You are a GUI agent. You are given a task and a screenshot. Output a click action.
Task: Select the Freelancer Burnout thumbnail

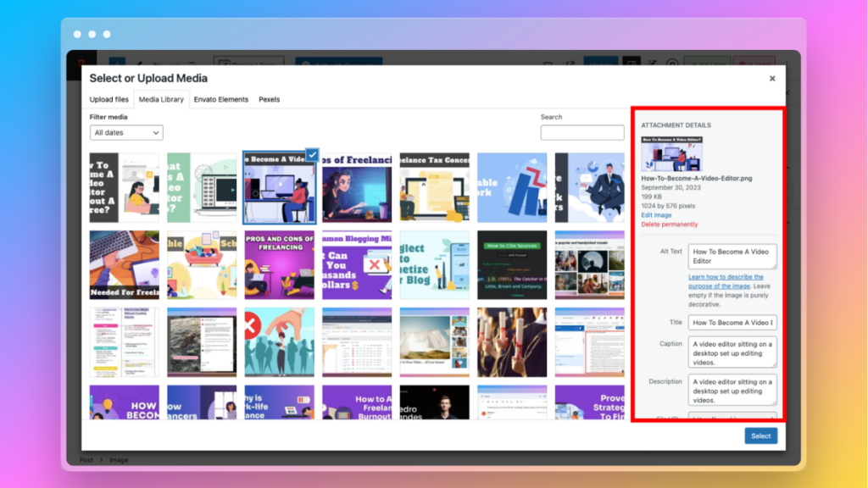(x=357, y=402)
